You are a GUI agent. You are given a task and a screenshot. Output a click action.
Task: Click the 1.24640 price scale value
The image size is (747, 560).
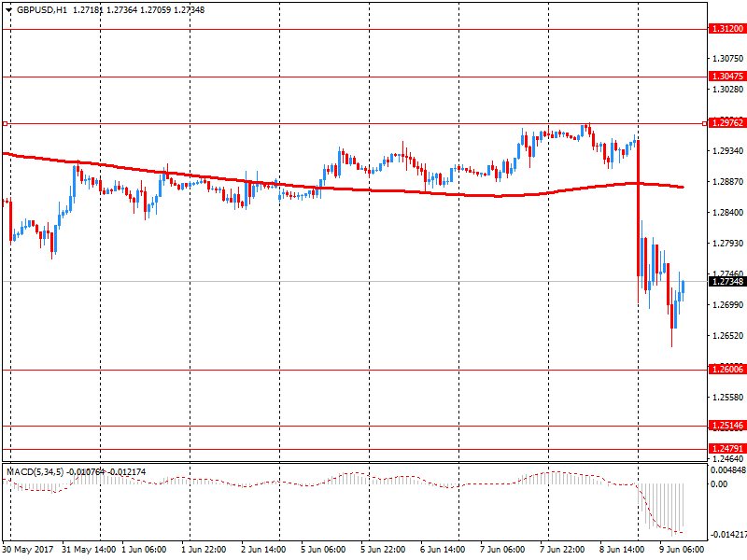728,458
